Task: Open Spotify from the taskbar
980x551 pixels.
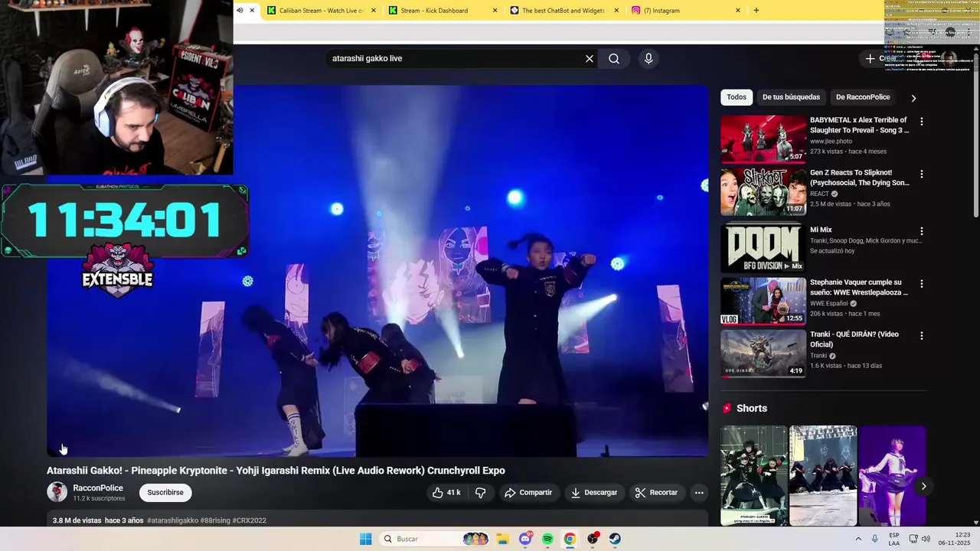Action: coord(547,539)
